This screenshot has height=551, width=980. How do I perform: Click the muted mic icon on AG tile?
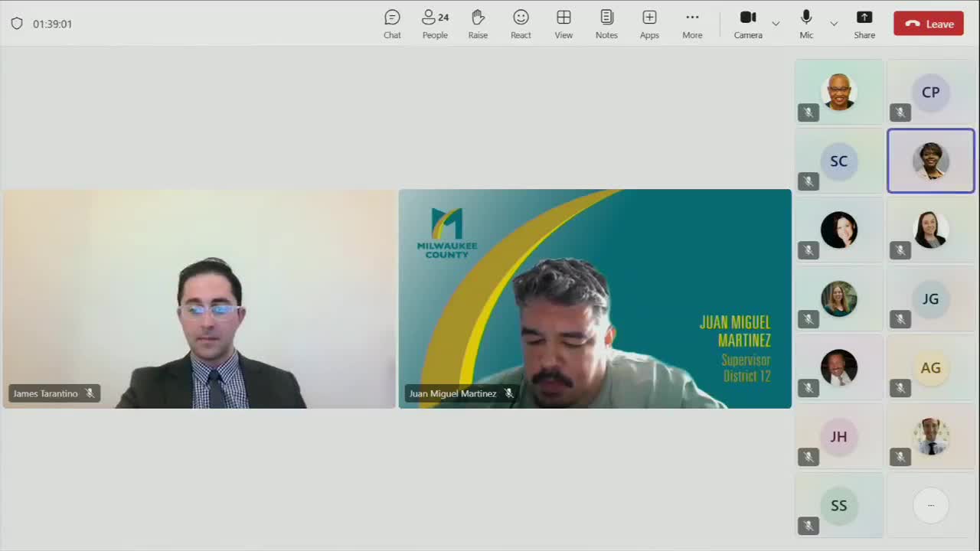click(900, 388)
